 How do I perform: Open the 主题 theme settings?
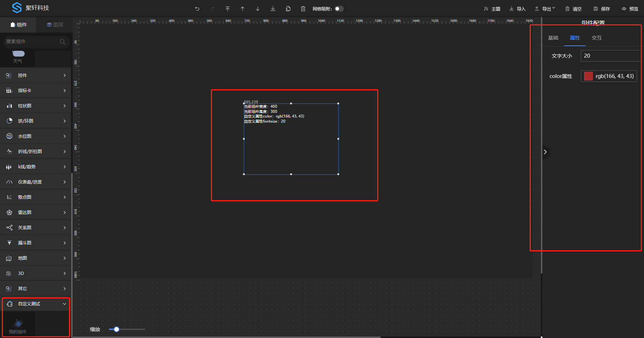(x=492, y=9)
